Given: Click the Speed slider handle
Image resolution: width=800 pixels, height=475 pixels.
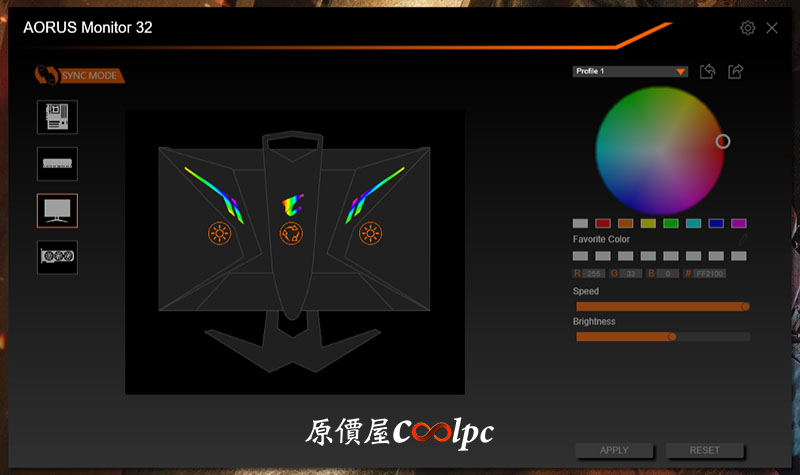Looking at the screenshot, I should pos(745,307).
